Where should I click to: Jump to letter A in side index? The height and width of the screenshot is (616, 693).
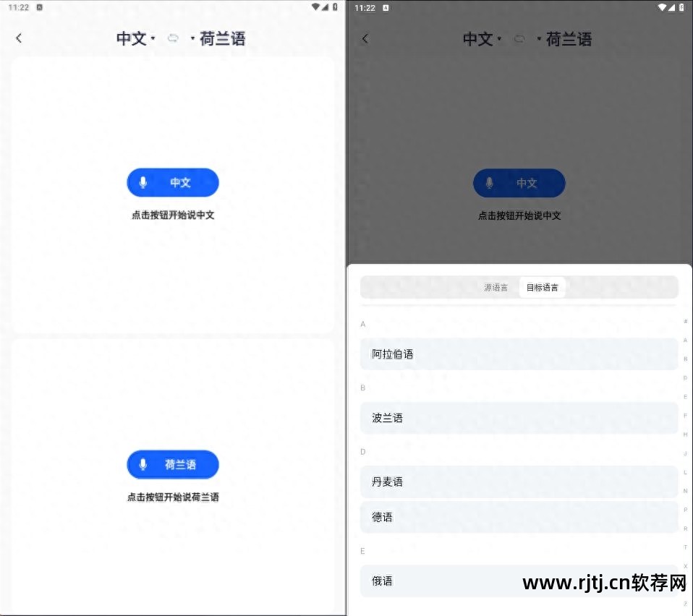pos(686,340)
